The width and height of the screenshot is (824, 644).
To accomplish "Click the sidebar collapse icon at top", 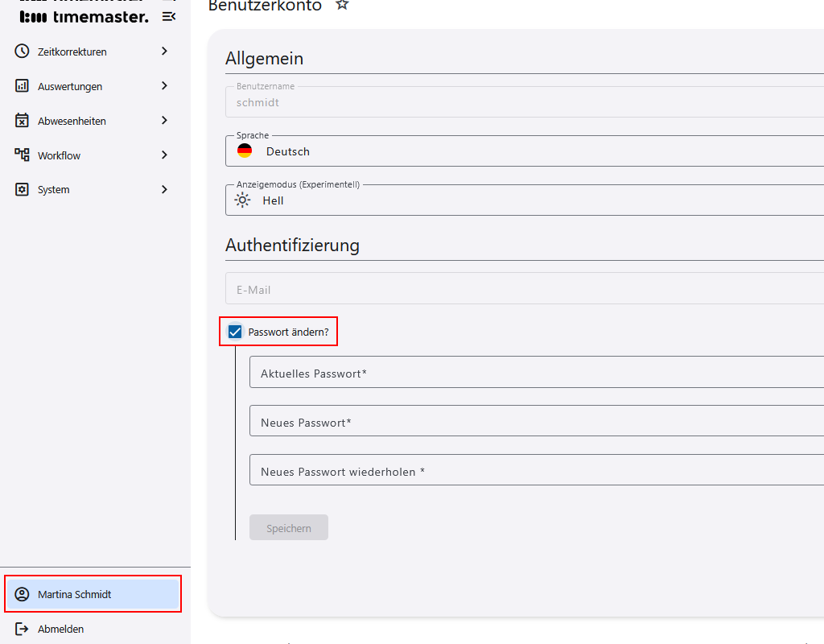I will coord(169,16).
